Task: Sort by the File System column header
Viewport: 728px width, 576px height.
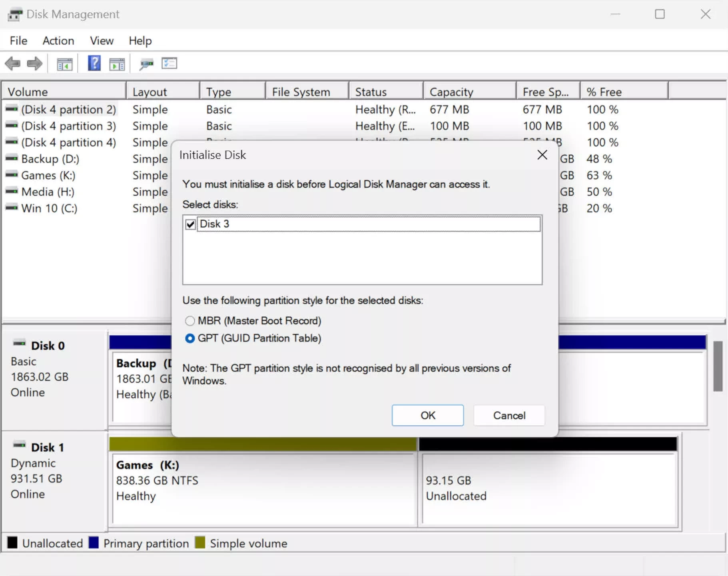Action: (307, 92)
